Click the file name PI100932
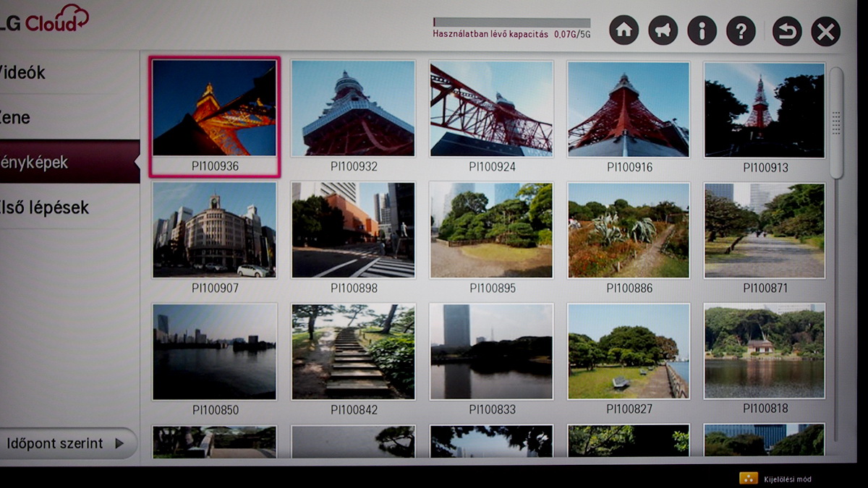 pos(354,166)
